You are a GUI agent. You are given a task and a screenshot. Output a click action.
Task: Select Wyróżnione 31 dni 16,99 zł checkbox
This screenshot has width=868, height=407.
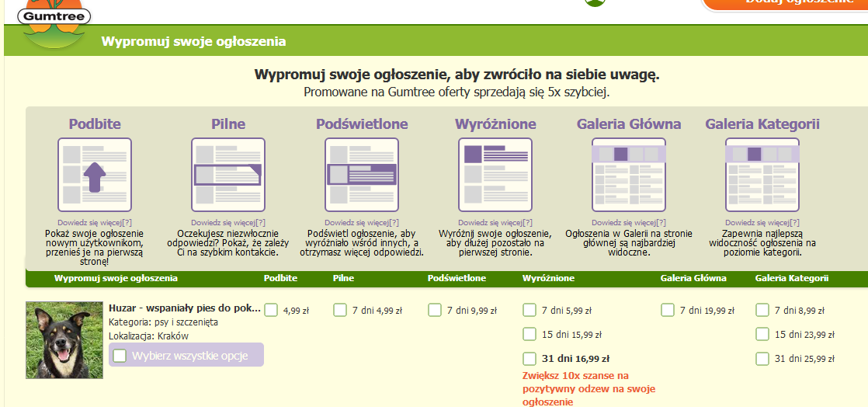pos(529,358)
